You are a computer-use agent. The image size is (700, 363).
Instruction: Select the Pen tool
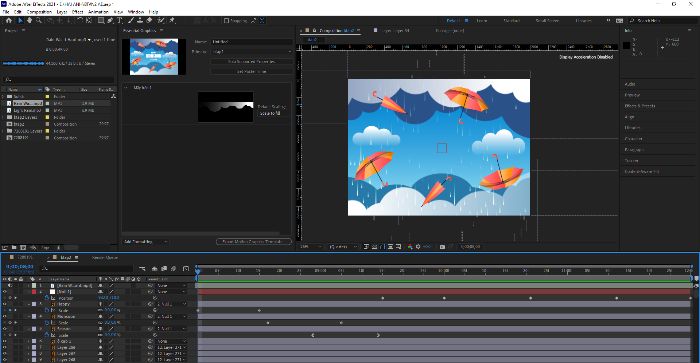(110, 21)
